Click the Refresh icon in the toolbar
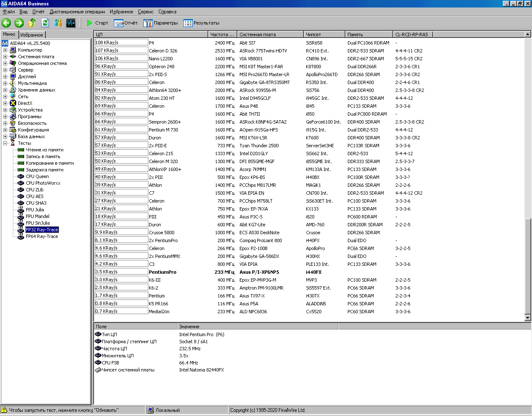 [x=45, y=23]
